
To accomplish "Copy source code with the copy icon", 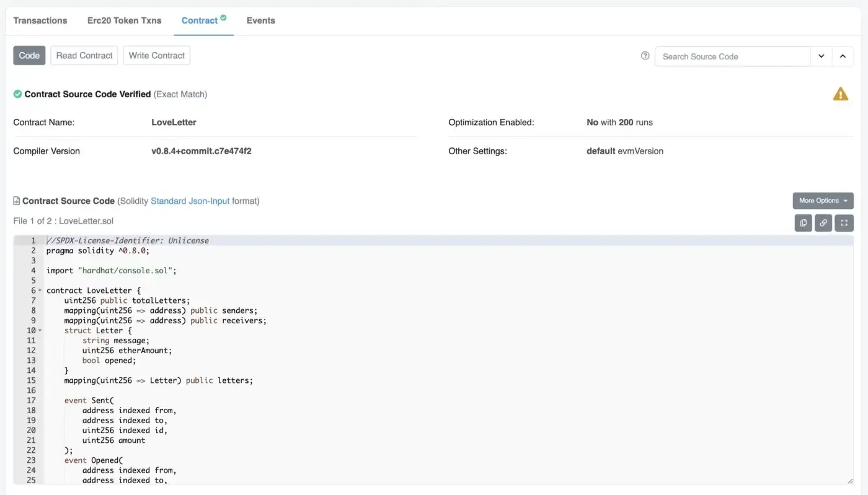I will (x=803, y=223).
